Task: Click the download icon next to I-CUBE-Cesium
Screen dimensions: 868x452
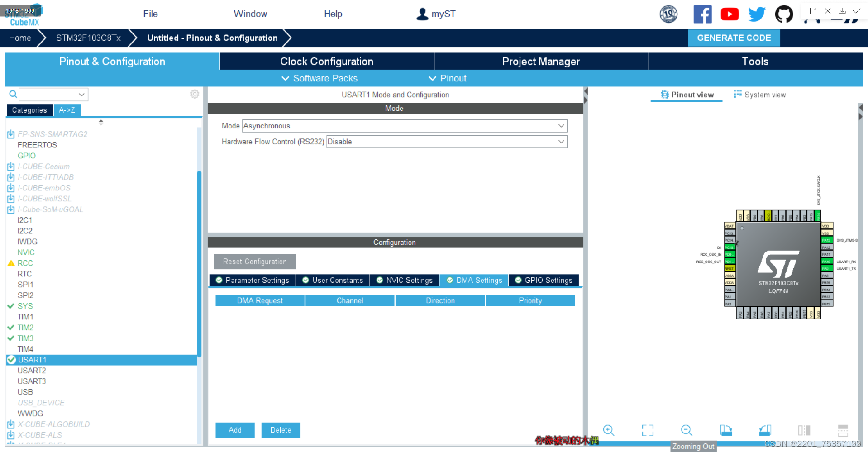Action: point(11,167)
